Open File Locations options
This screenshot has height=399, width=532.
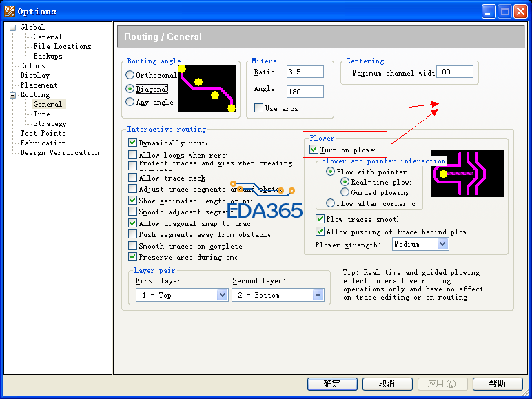tap(63, 46)
